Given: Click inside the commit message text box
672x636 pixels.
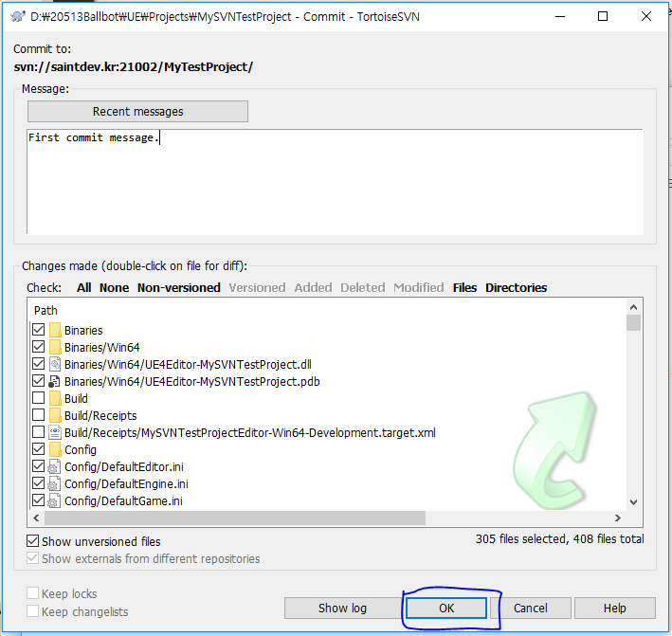Looking at the screenshot, I should [335, 182].
